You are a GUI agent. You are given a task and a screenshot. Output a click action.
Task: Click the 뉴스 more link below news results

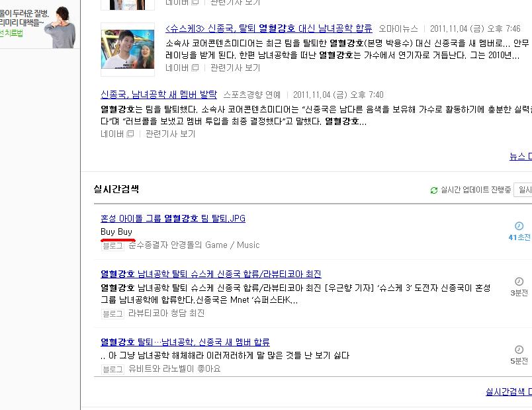(x=521, y=156)
